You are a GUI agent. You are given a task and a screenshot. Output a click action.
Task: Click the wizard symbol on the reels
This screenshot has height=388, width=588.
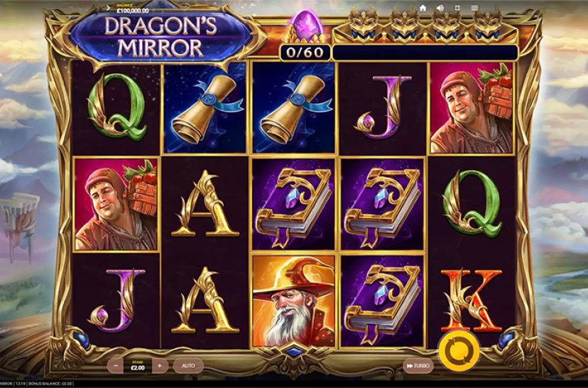tap(293, 301)
